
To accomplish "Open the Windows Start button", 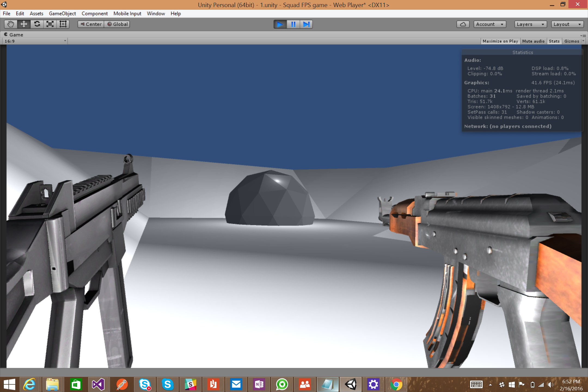I will tap(10, 384).
